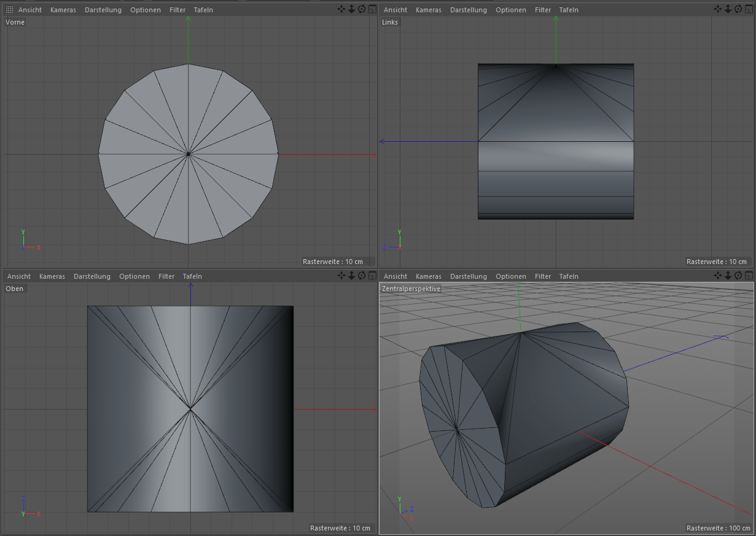Click 'Rasterweite : 10 cm' in Oben viewport

340,528
